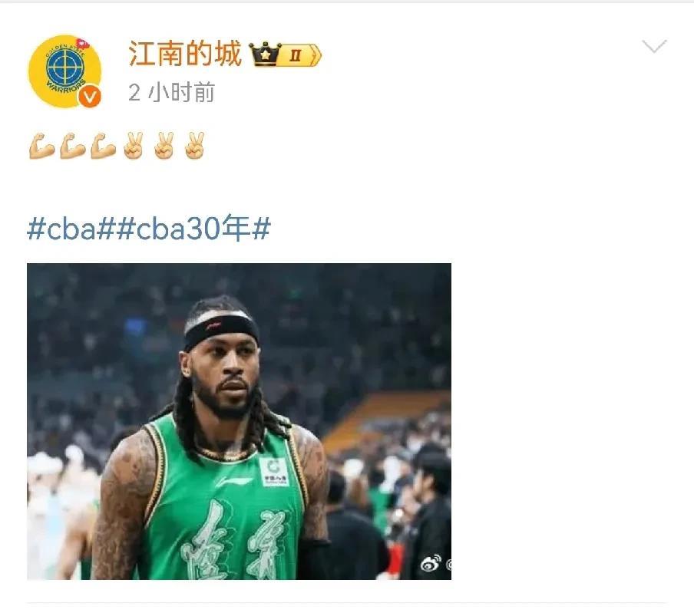Open the #cba30年# hashtag topic
694x616 pixels.
click(193, 228)
